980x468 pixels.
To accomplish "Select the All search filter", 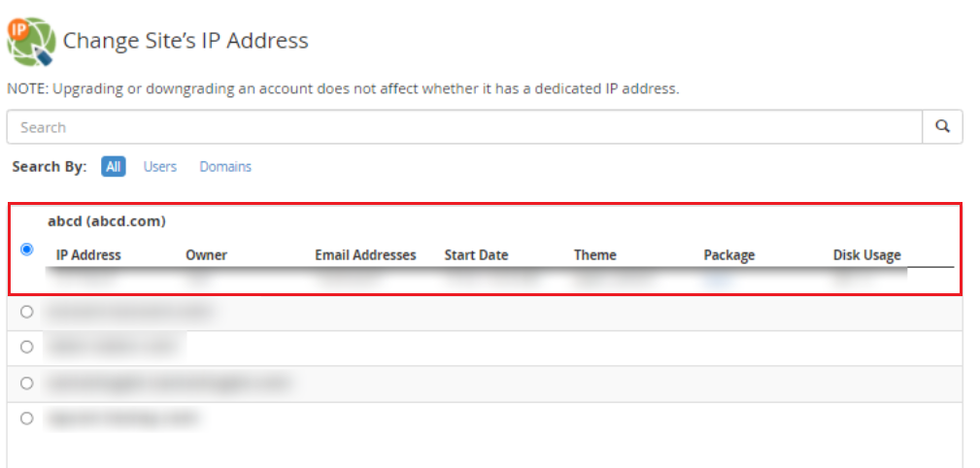I will (x=113, y=166).
